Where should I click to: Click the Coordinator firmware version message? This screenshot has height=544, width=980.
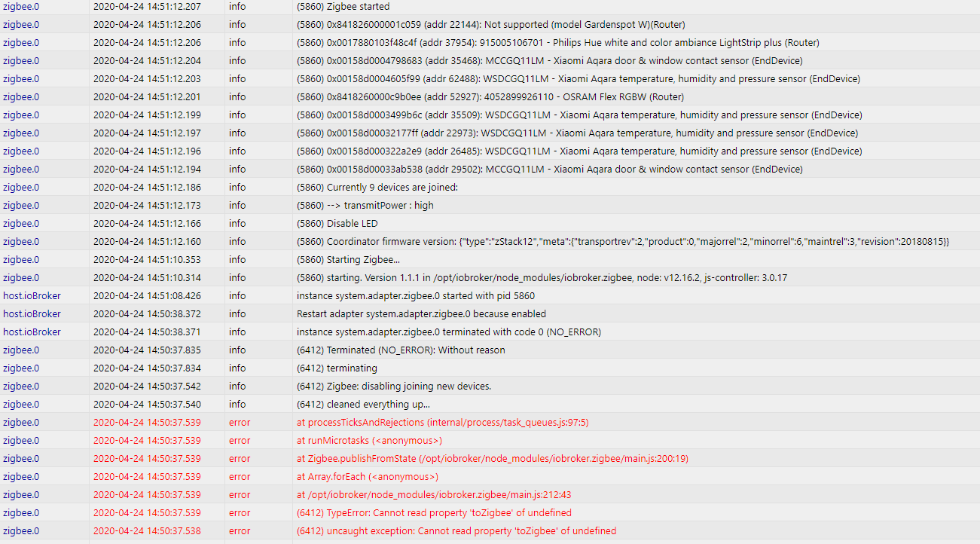click(623, 242)
